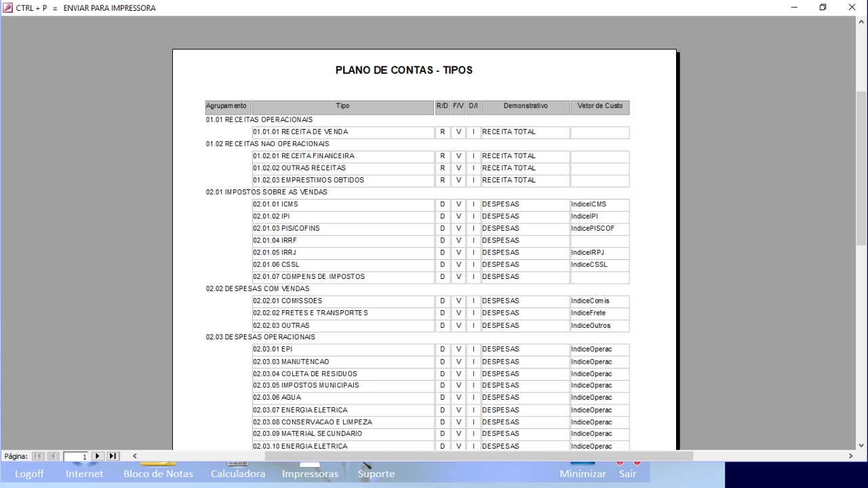Select 01.02.03 EMPRESTIMOS OBTIDOS row
Viewport: 868px width, 488px height.
pos(441,180)
